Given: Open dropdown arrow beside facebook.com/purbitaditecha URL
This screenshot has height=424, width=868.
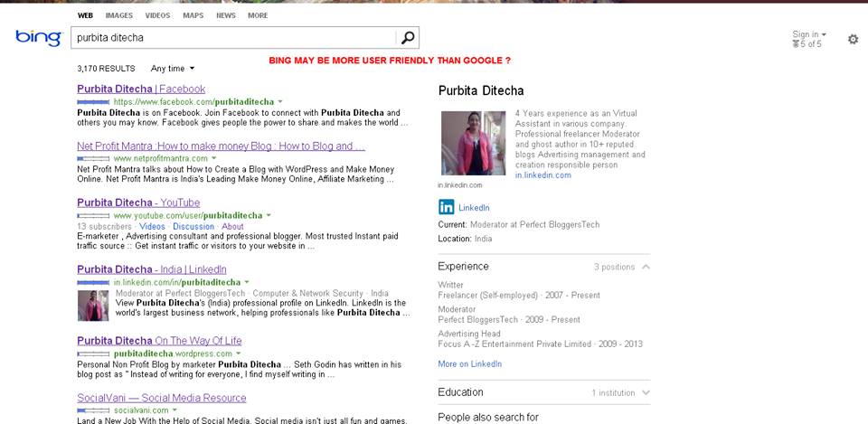Looking at the screenshot, I should 280,102.
